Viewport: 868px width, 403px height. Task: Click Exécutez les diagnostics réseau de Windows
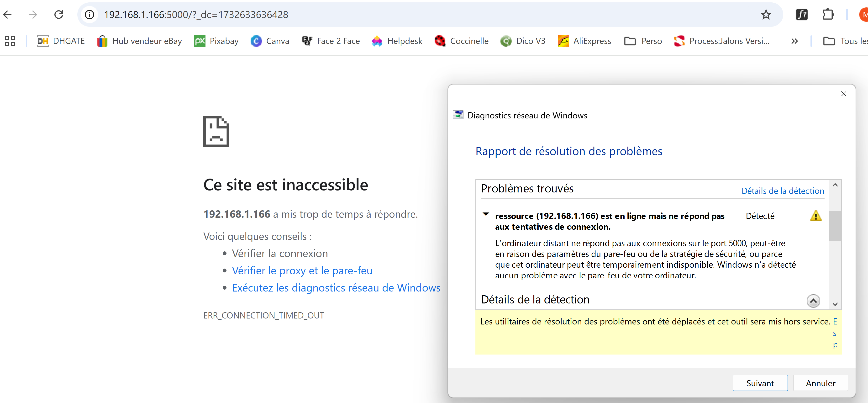point(336,288)
